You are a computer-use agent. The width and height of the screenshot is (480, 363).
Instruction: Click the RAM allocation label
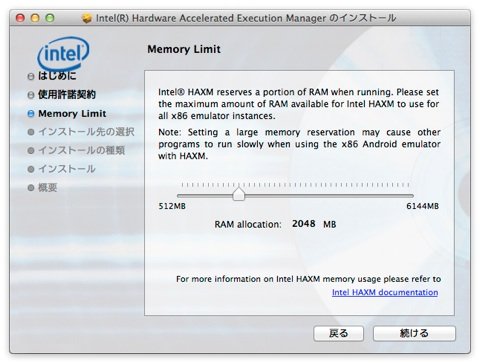coord(248,224)
